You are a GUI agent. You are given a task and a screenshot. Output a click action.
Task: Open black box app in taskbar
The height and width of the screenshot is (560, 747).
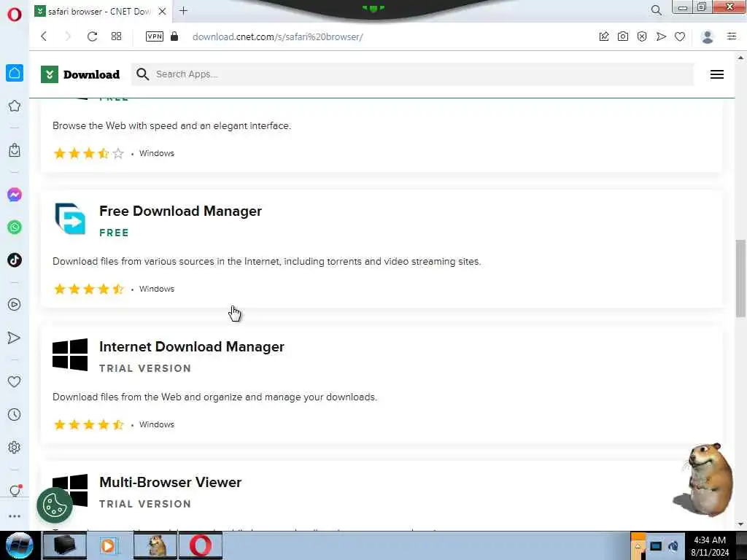(x=64, y=545)
